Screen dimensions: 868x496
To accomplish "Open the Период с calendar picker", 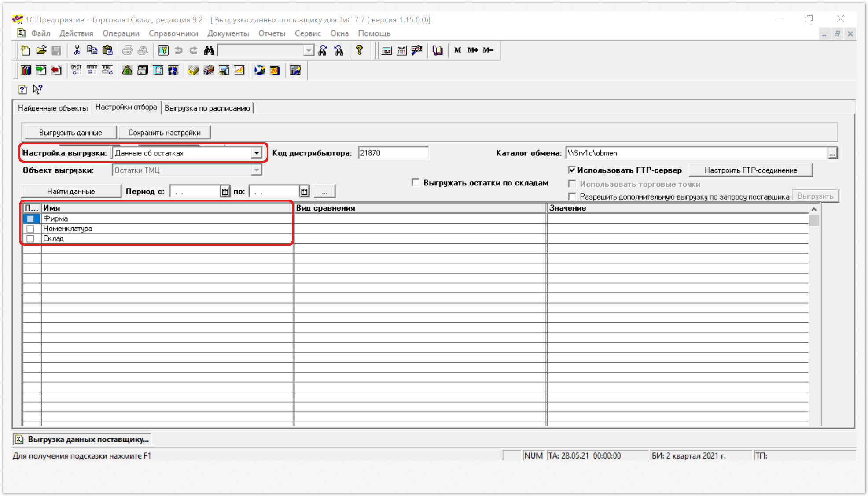I will click(x=225, y=191).
